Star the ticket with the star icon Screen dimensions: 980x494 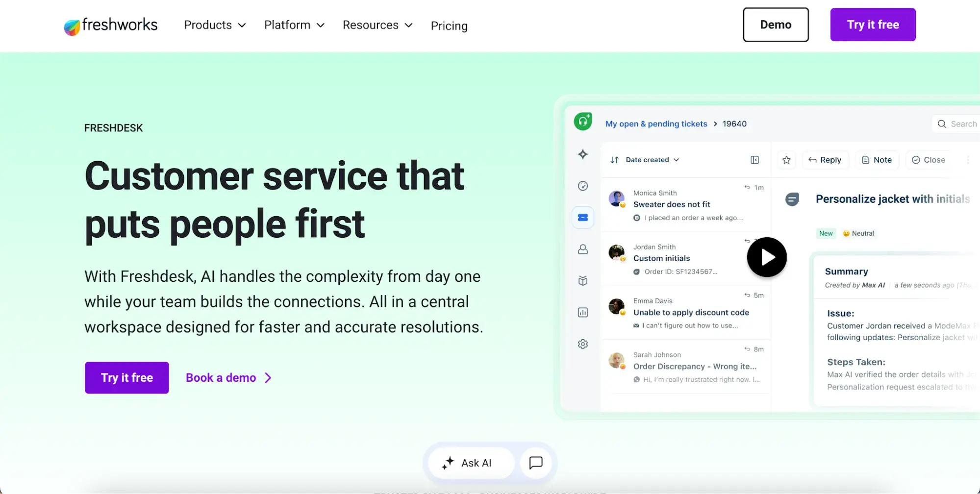[x=786, y=160]
